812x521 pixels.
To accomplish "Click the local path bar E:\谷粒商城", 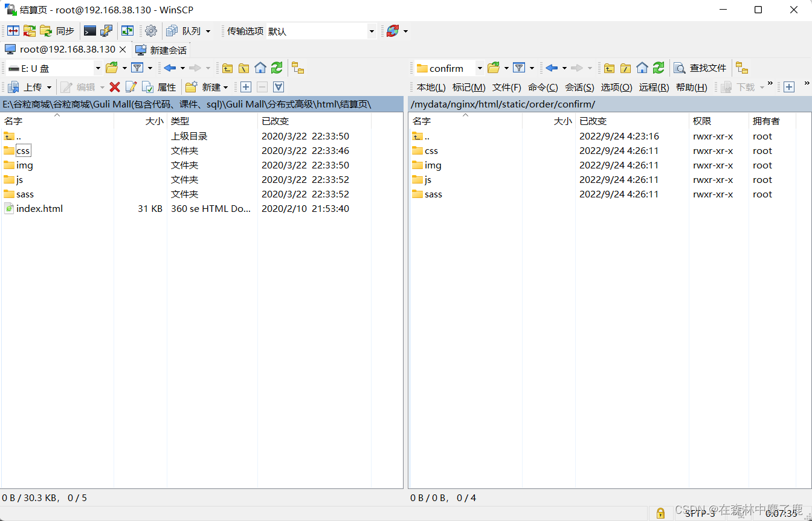I will coord(202,104).
